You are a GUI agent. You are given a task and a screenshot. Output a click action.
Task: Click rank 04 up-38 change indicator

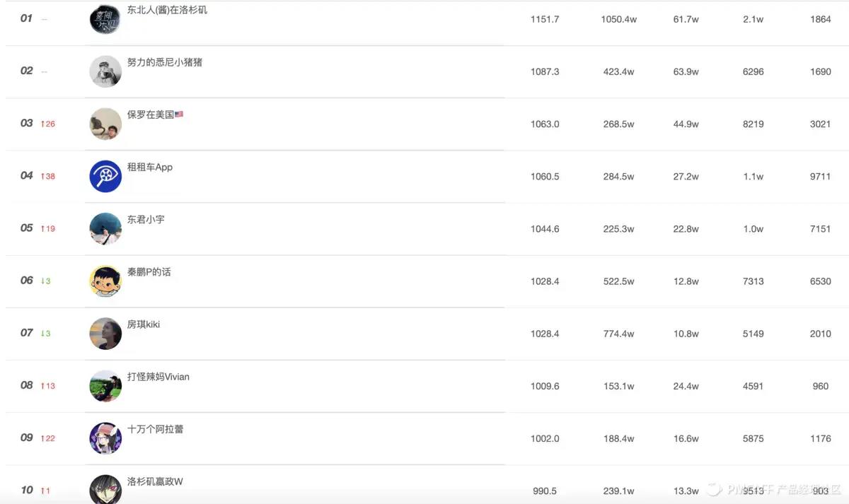48,176
